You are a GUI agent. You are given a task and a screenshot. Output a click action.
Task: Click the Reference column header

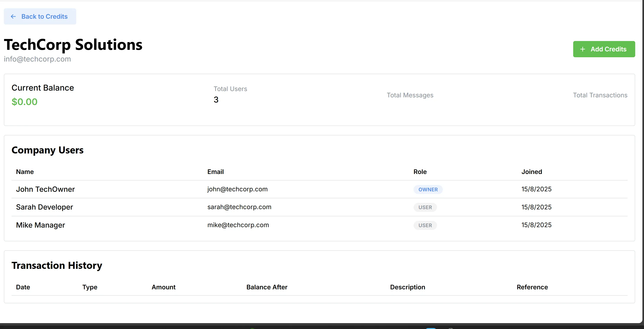tap(532, 287)
